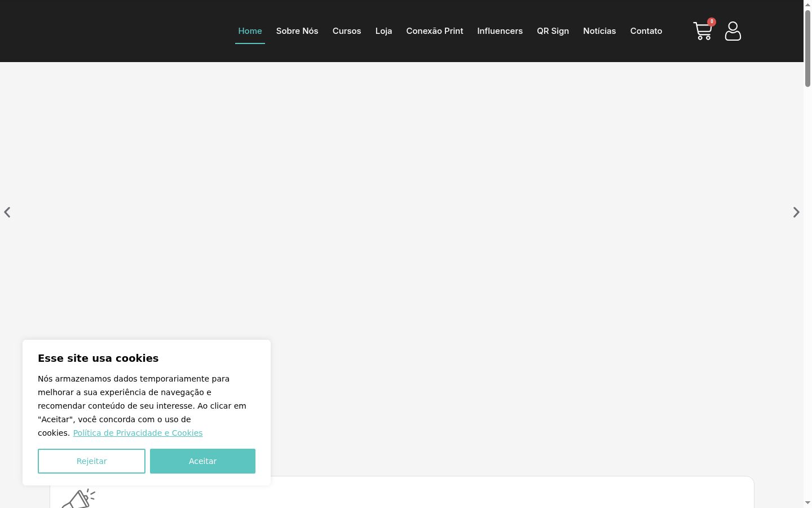Screen dimensions: 812x508
Task: Click the megaphone announcement icon
Action: pyautogui.click(x=78, y=498)
